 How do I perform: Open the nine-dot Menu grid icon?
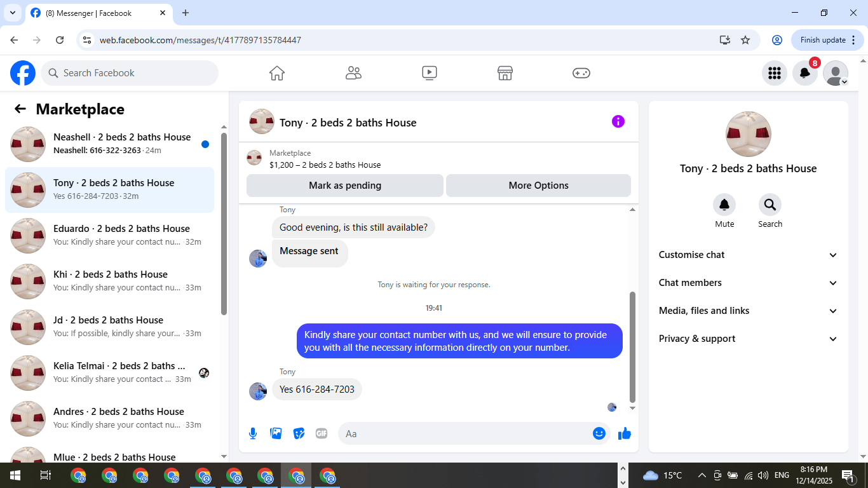(774, 73)
